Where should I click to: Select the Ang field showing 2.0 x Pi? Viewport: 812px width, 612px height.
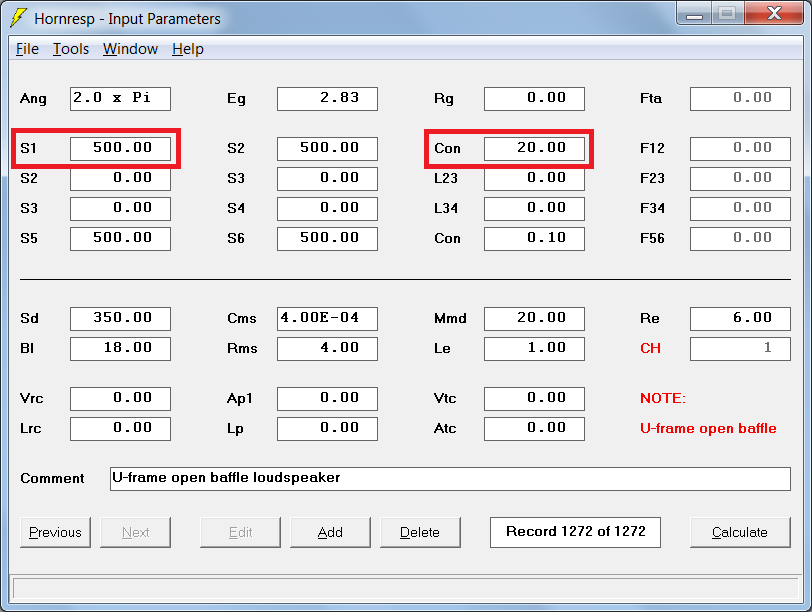click(x=120, y=98)
